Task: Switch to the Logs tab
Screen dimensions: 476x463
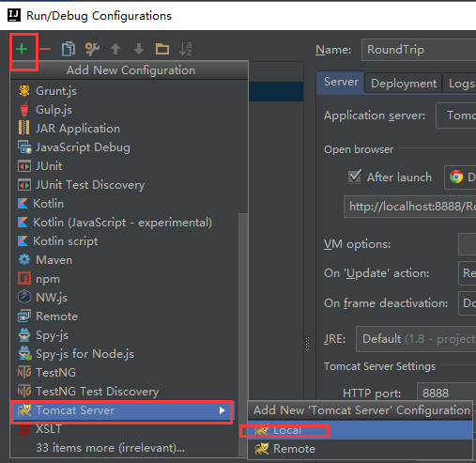Action: pyautogui.click(x=460, y=84)
